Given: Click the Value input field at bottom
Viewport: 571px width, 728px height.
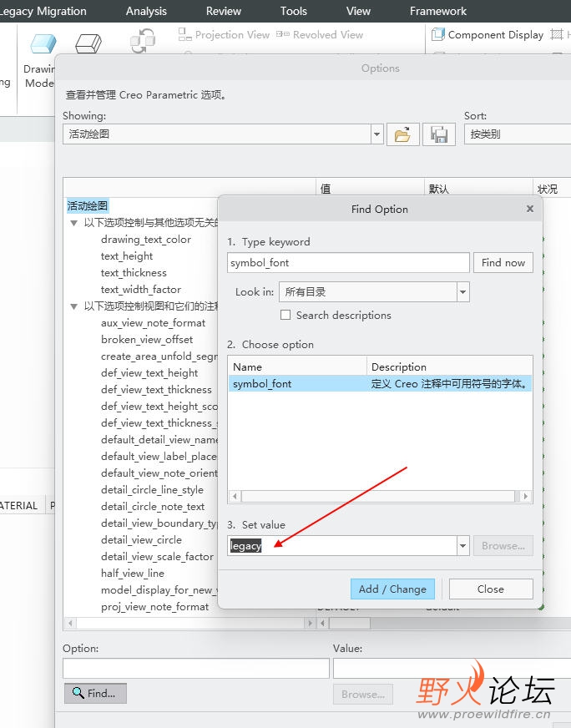Looking at the screenshot, I should 452,668.
